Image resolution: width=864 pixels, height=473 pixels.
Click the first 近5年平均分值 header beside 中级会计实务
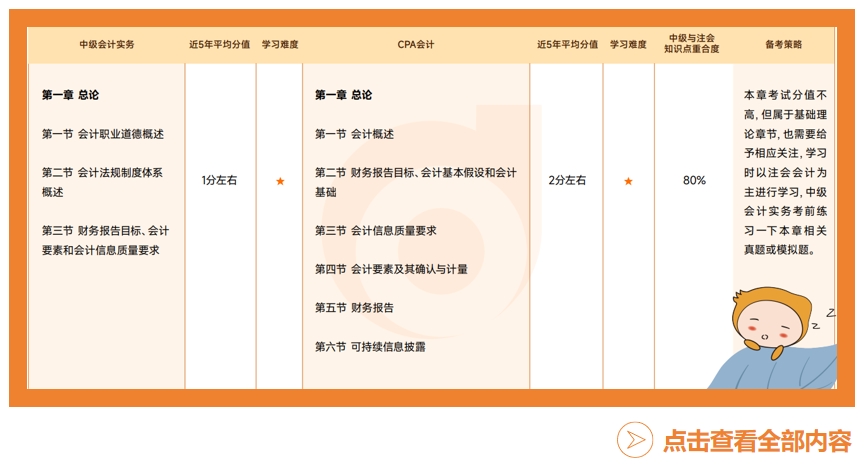point(219,45)
